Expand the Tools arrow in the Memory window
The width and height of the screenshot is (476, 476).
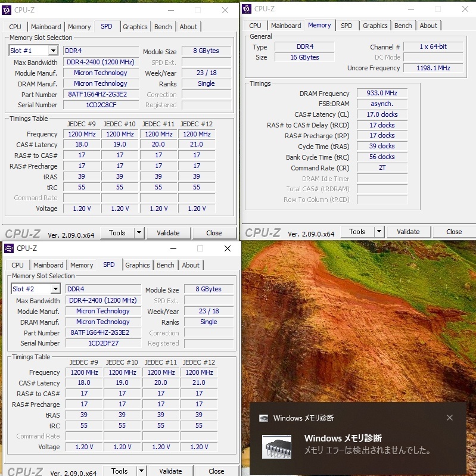pyautogui.click(x=379, y=232)
